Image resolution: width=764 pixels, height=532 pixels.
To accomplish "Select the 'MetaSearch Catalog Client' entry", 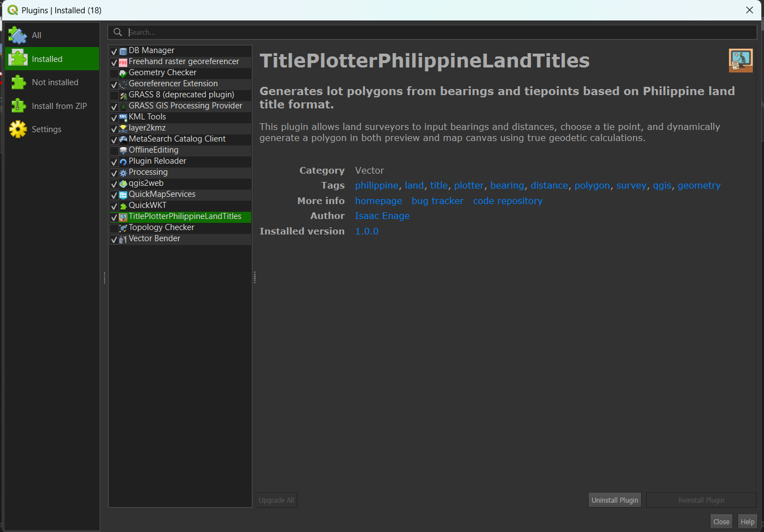I will [180, 139].
